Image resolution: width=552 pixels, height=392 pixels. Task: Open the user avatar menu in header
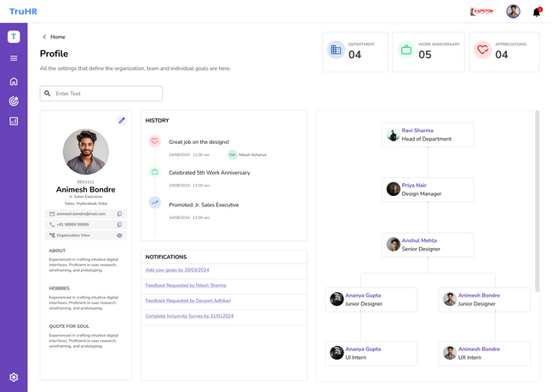tap(513, 12)
